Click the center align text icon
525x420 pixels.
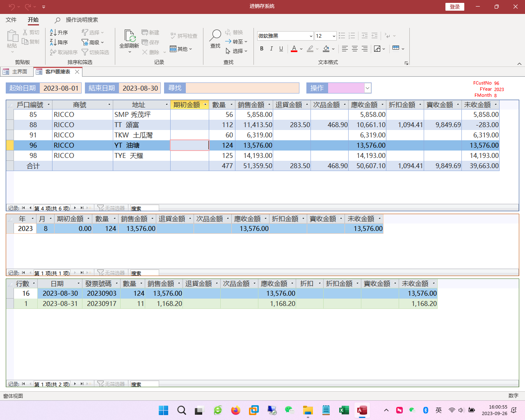(x=355, y=49)
